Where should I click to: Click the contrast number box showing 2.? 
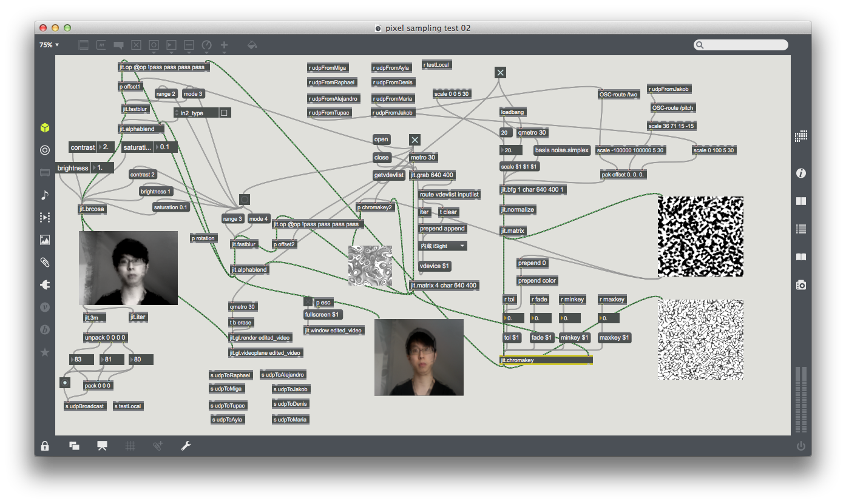(x=106, y=147)
